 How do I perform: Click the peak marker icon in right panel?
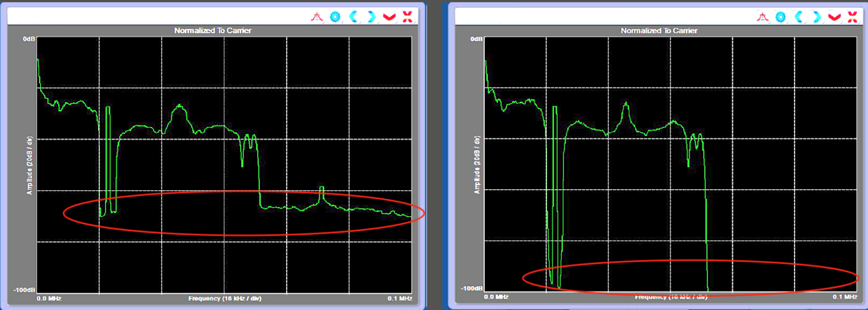tap(763, 16)
